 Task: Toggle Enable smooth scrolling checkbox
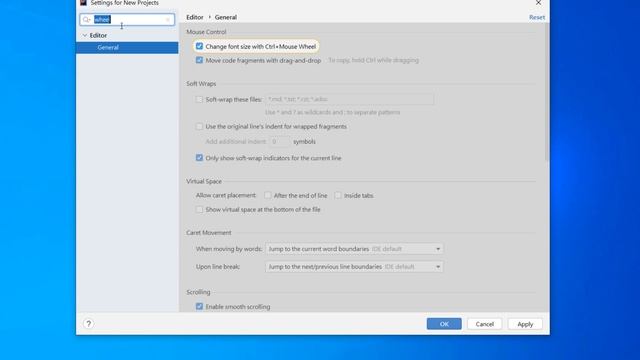click(199, 307)
